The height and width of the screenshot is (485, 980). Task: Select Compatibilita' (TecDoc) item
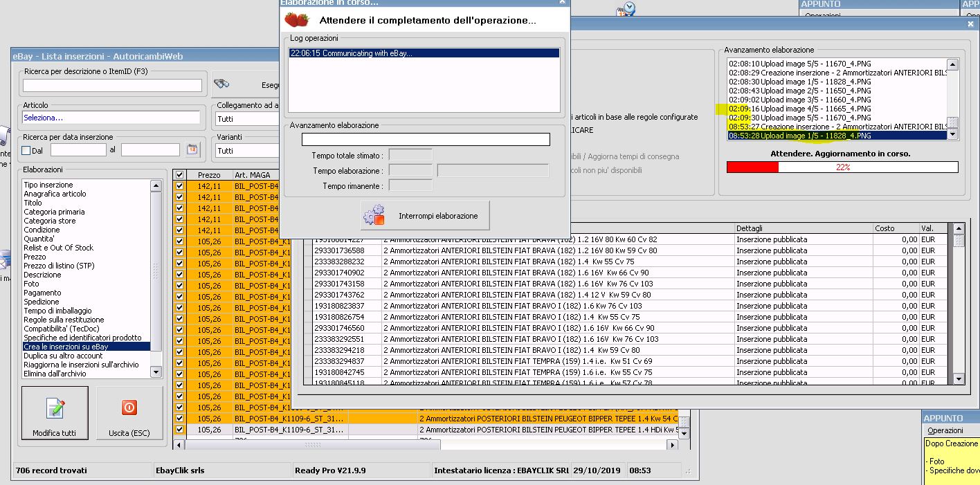(62, 329)
